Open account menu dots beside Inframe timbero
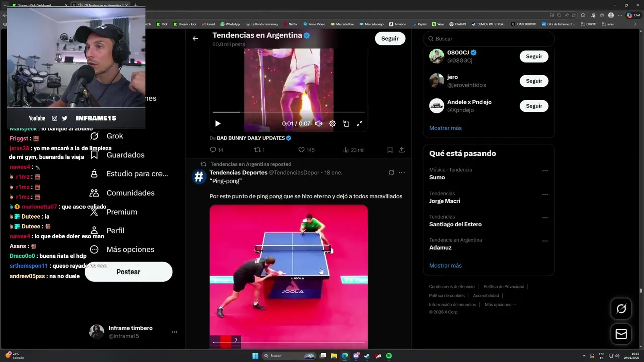 (x=174, y=332)
